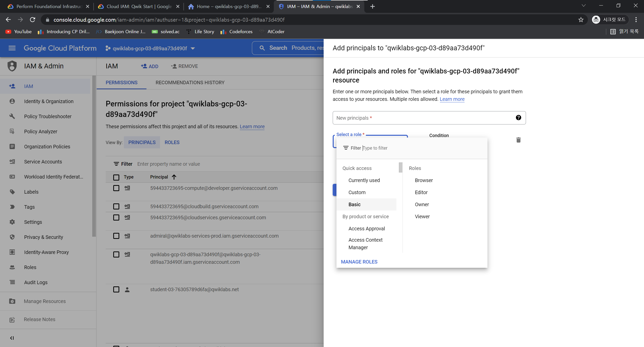The height and width of the screenshot is (347, 644).
Task: Click the New principals help question icon
Action: tap(518, 118)
